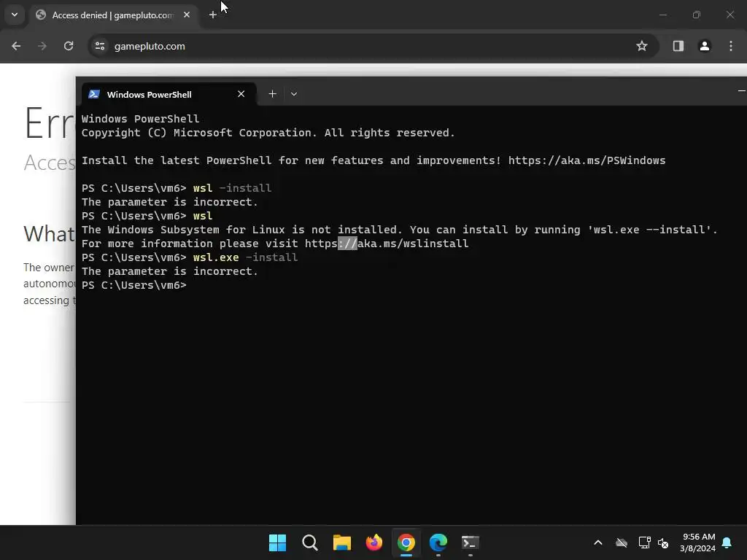
Task: Click Chrome back arrow button
Action: tap(16, 46)
